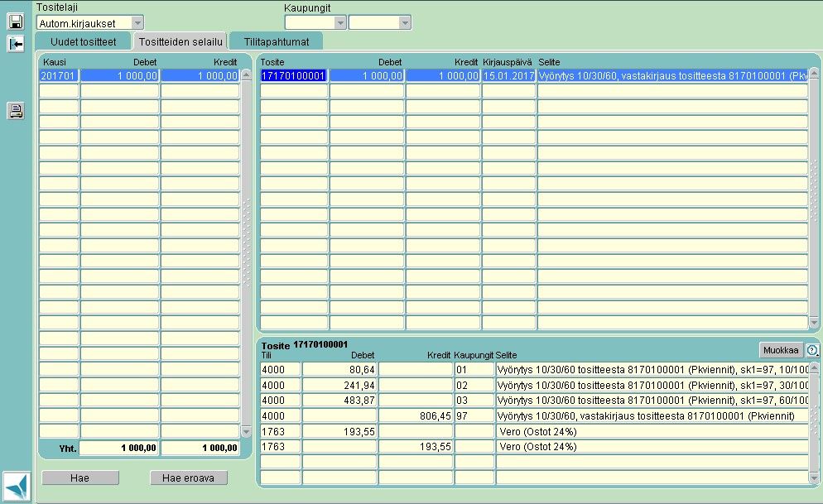This screenshot has width=823, height=504.
Task: Click Kaupungit cell 03
Action: click(474, 401)
